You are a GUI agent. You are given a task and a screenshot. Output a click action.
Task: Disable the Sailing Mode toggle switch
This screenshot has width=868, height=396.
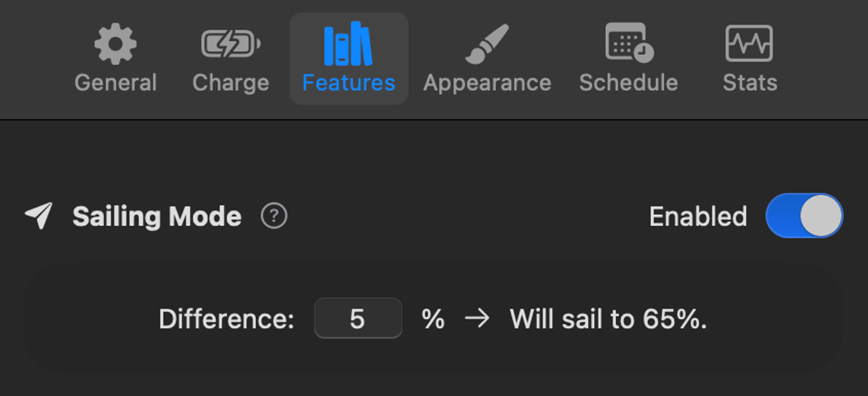pyautogui.click(x=804, y=216)
